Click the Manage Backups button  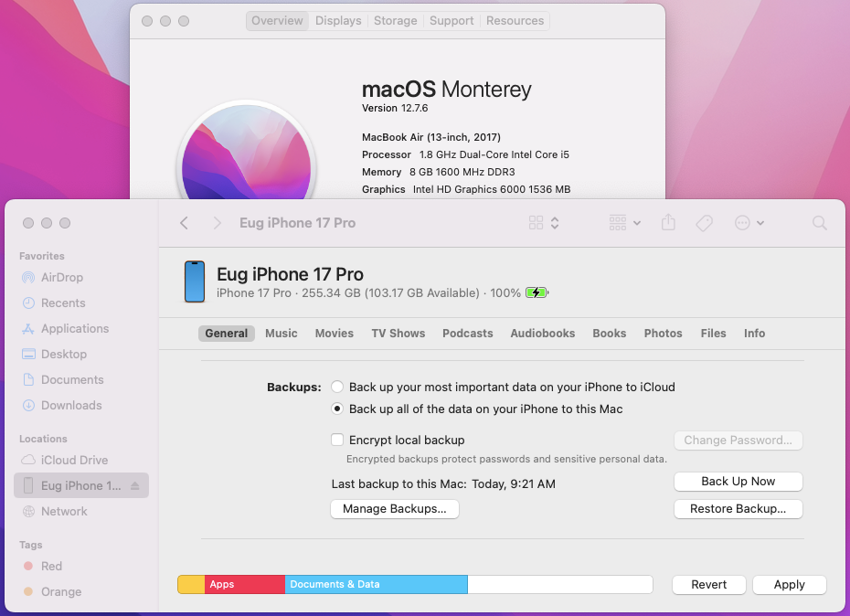pyautogui.click(x=395, y=509)
